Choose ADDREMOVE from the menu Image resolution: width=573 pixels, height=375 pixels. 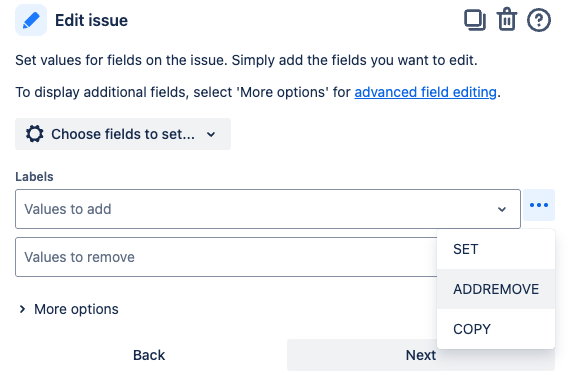coord(496,289)
